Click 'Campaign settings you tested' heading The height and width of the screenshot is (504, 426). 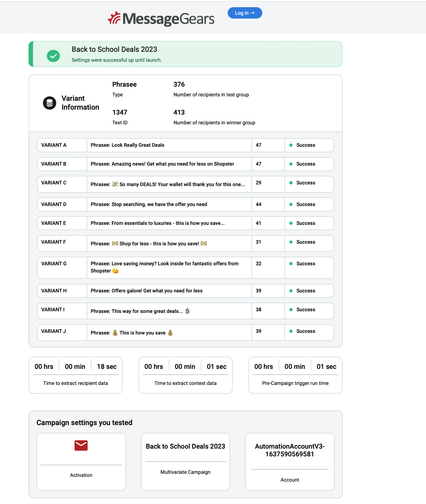(84, 423)
